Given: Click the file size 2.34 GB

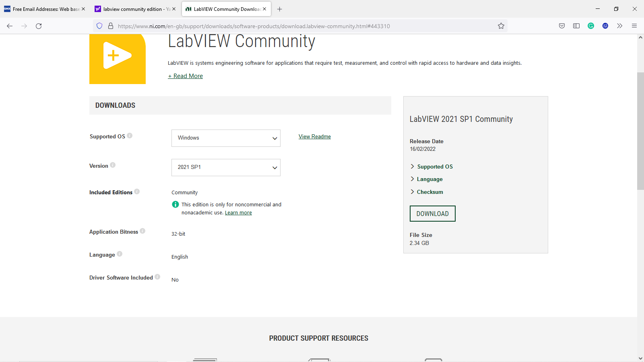Looking at the screenshot, I should (419, 243).
